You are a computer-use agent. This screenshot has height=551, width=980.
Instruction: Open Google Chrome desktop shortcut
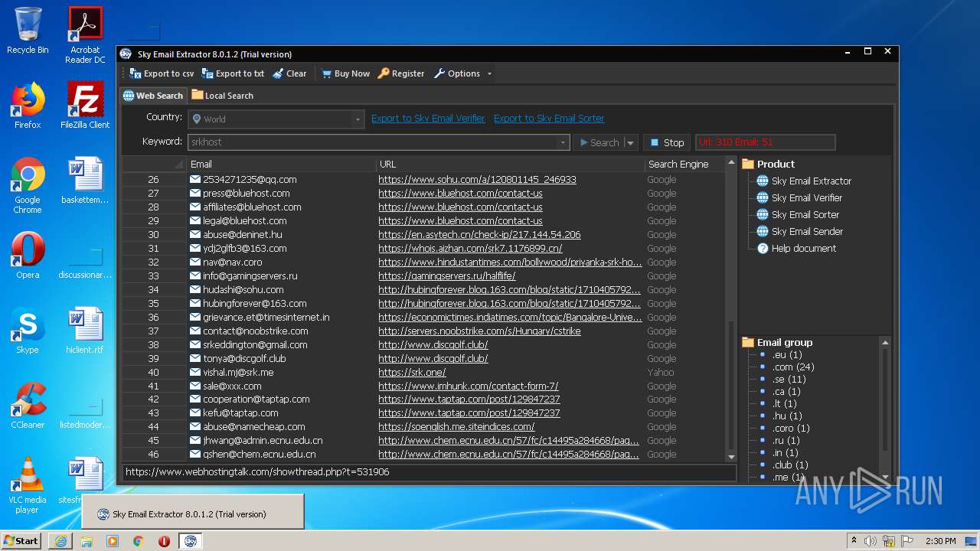coord(28,185)
